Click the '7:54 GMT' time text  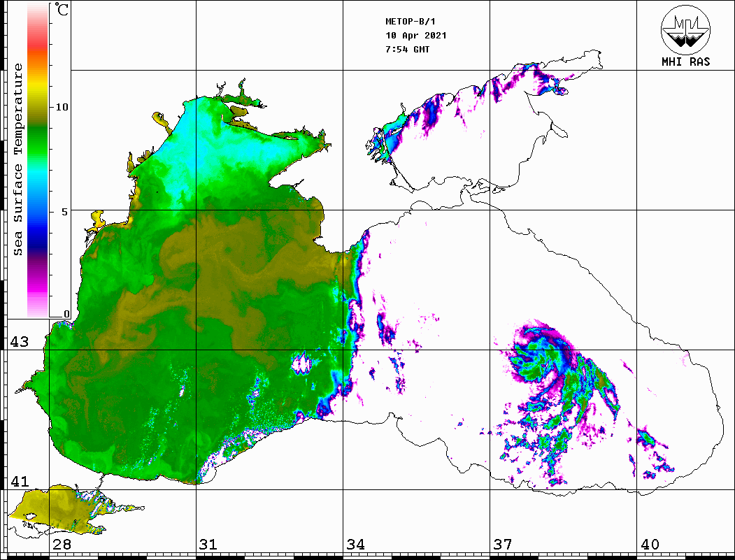point(407,49)
